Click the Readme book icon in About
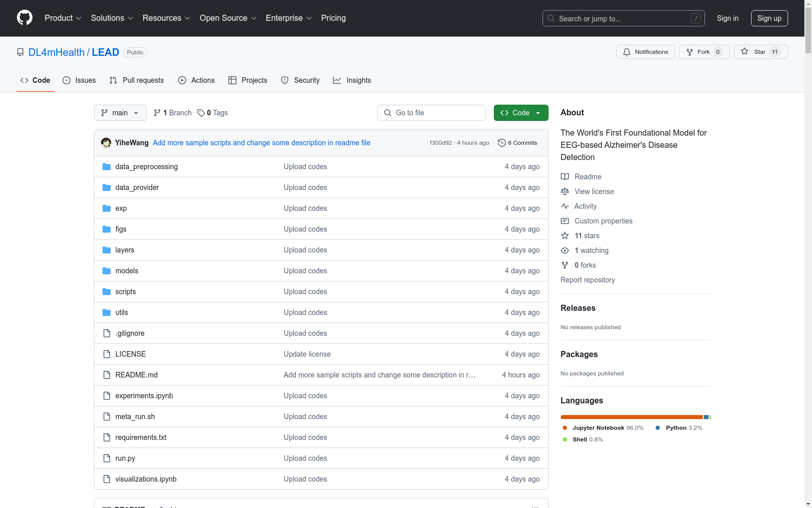Screen dimensions: 812x508 pos(565,177)
